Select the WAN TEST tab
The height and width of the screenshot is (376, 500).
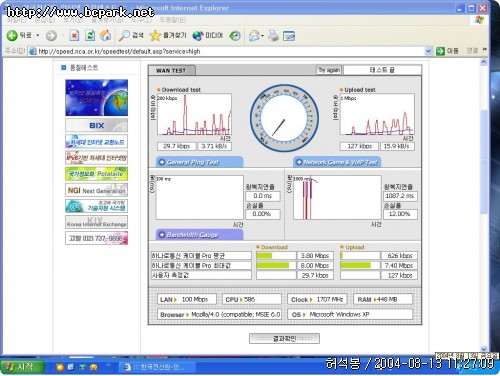[171, 70]
